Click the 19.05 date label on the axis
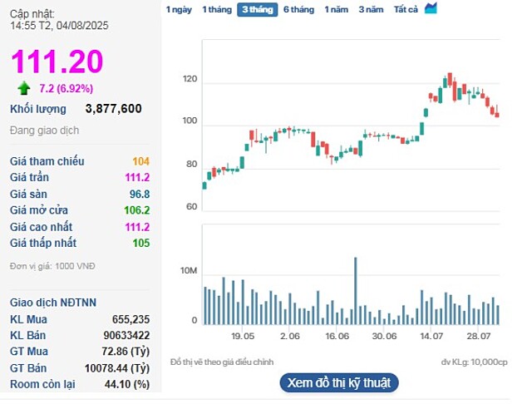The height and width of the screenshot is (404, 532). 243,336
